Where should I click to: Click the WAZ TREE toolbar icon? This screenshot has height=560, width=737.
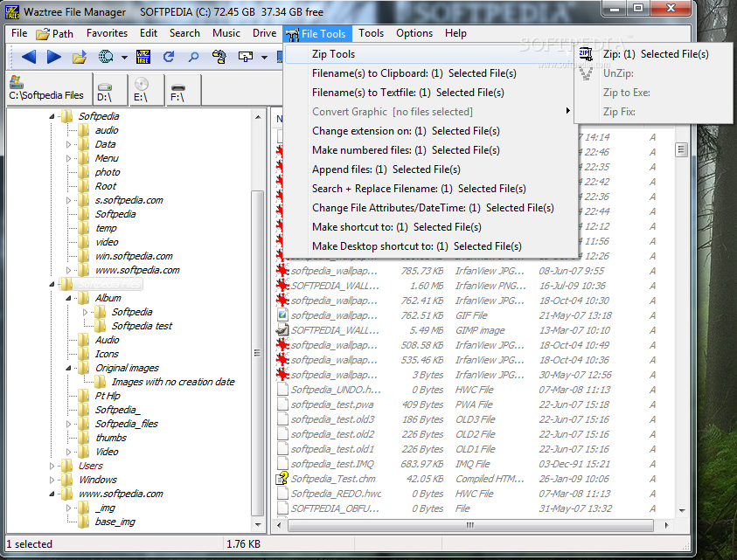143,57
